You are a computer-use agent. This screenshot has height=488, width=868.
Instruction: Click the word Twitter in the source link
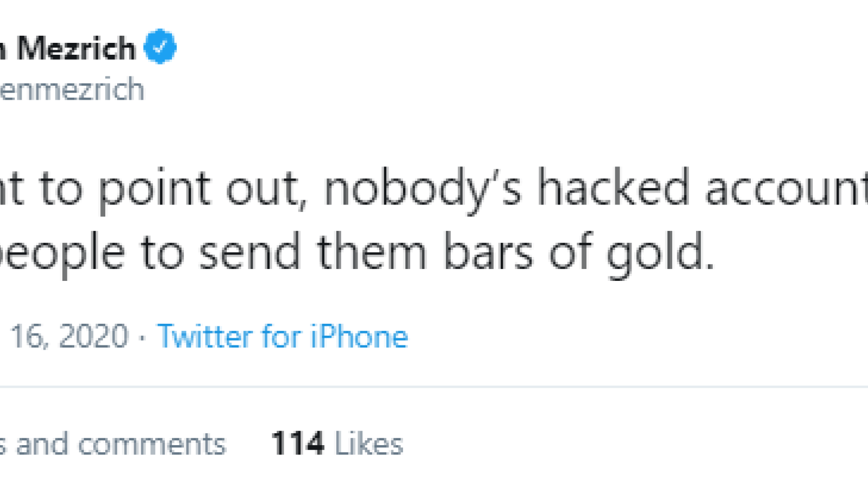coord(205,336)
